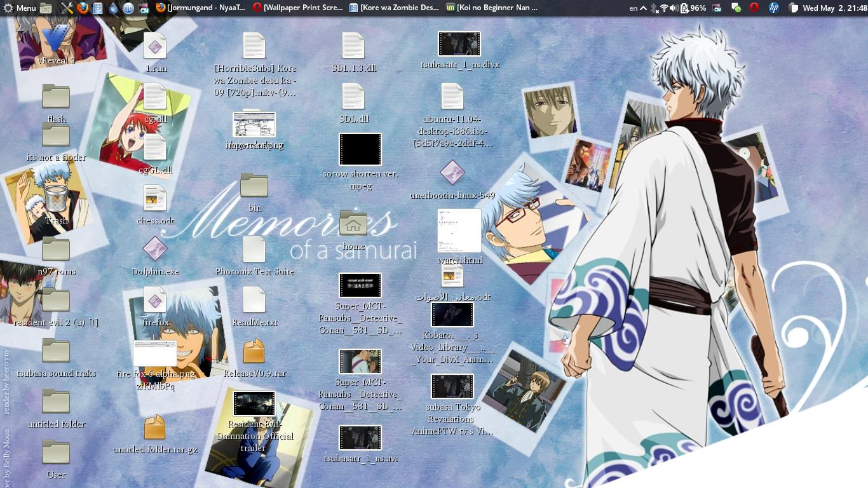Launch the qBittorrent icon in the panel
Image resolution: width=868 pixels, height=488 pixels.
[x=128, y=8]
